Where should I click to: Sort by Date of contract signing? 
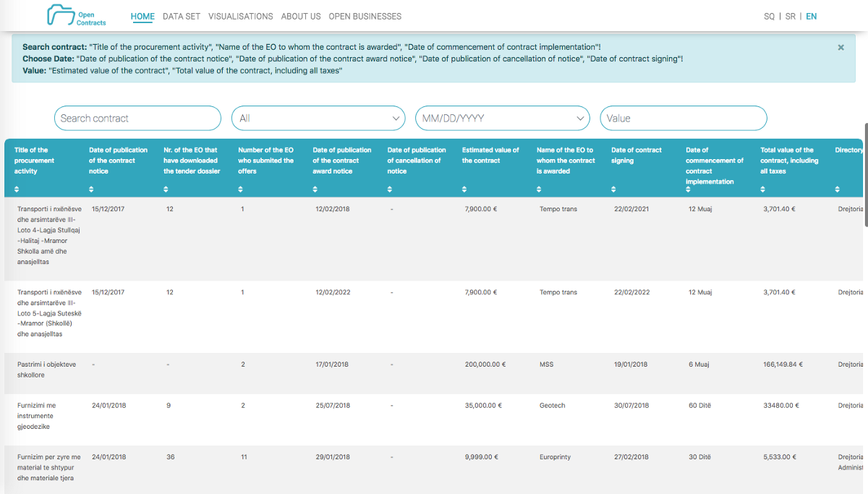click(614, 189)
